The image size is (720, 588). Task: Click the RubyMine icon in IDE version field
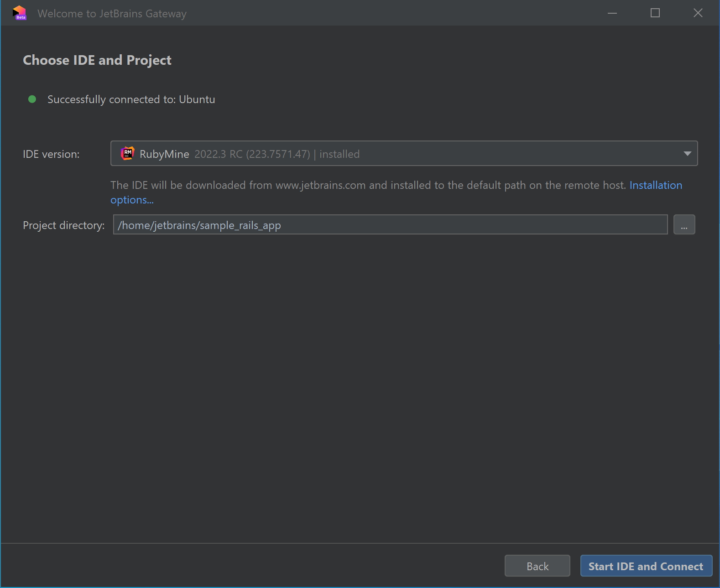(128, 153)
